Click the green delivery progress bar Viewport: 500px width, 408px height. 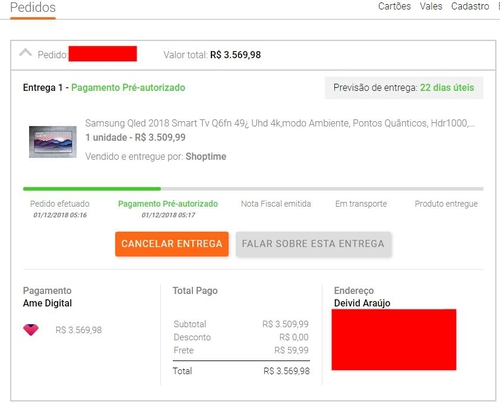92,189
